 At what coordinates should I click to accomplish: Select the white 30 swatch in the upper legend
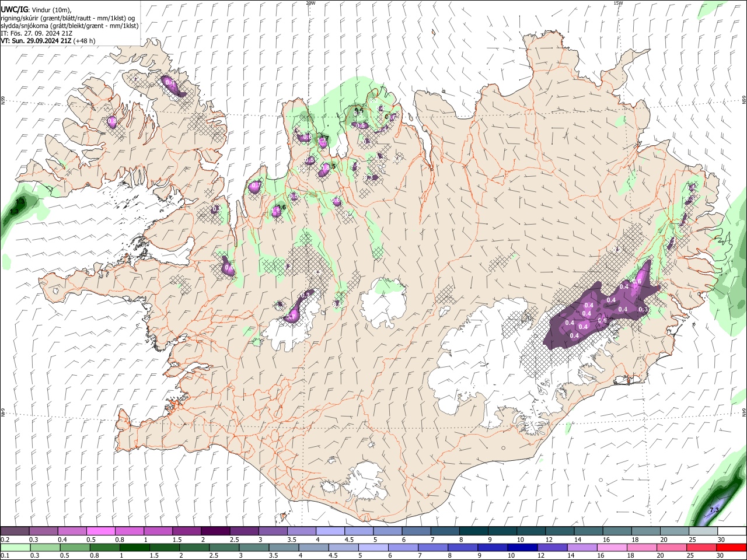[732, 531]
